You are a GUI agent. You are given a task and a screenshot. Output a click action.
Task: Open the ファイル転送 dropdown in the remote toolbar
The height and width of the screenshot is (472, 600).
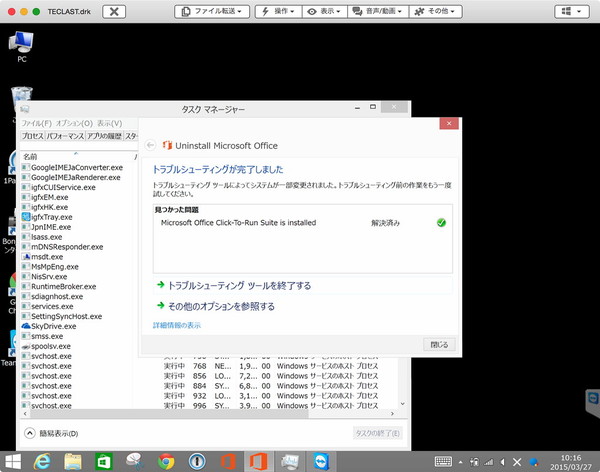click(212, 11)
